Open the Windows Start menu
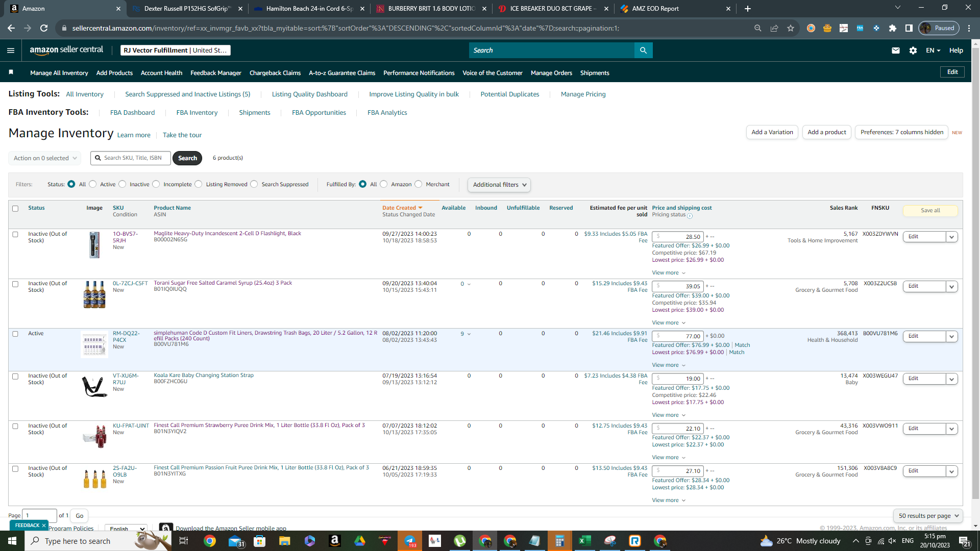This screenshot has height=551, width=980. [x=12, y=541]
